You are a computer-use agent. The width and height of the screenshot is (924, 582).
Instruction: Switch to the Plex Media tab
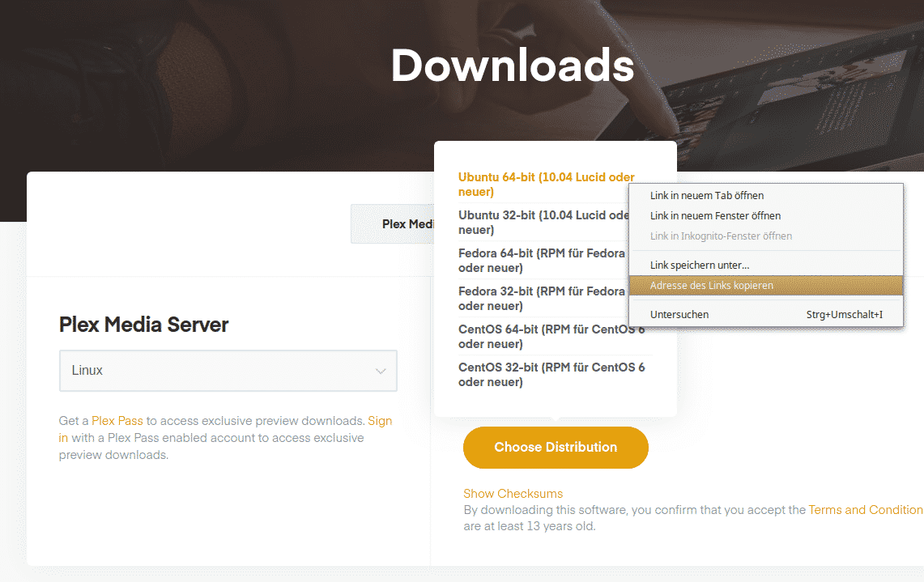pyautogui.click(x=394, y=224)
